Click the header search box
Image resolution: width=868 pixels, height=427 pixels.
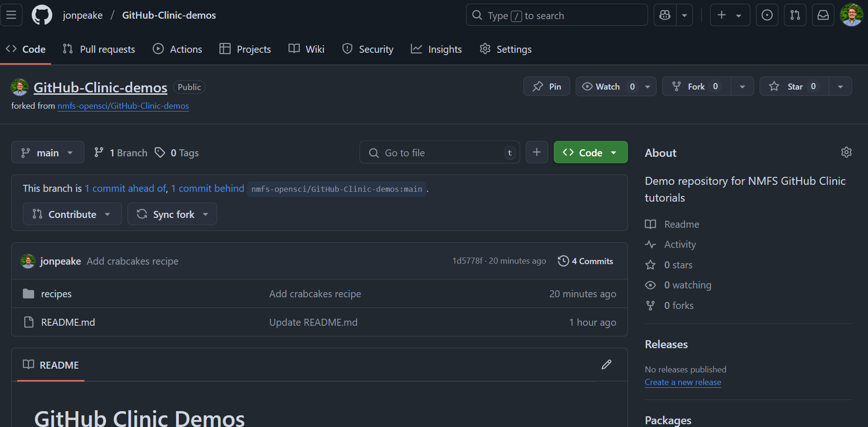click(x=557, y=15)
